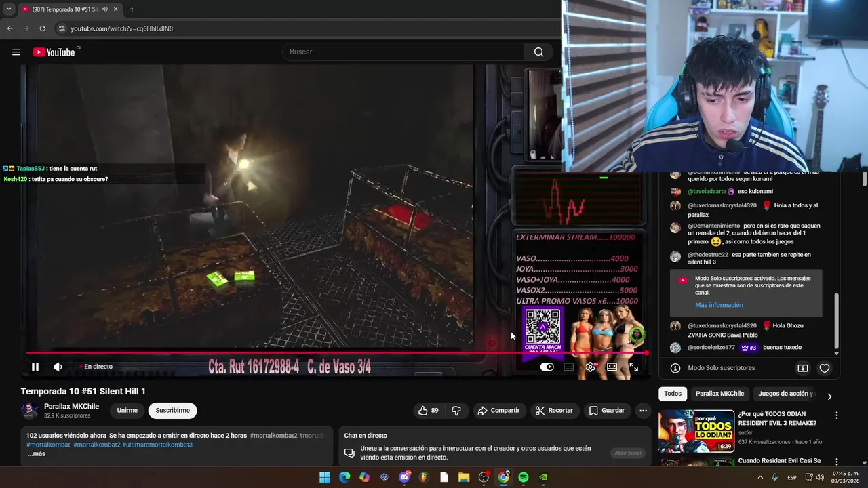
Task: Open options for Resident Evil 3 video
Action: (836, 415)
